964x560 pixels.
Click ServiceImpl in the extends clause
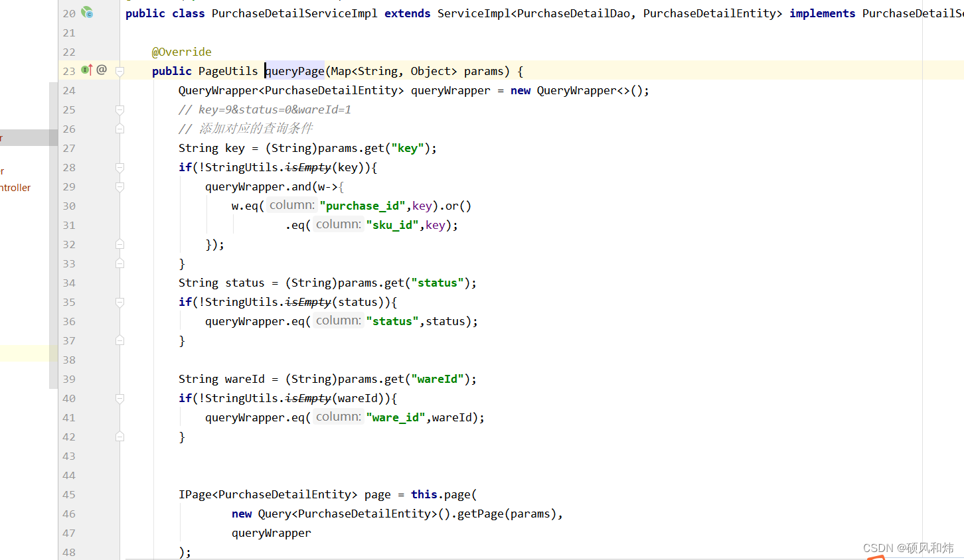point(474,13)
